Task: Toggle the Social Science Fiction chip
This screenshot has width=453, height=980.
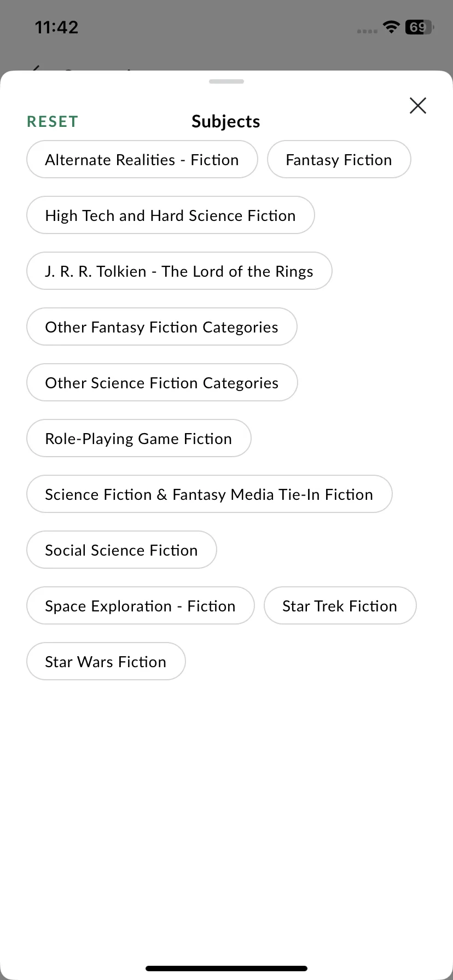Action: click(x=121, y=550)
